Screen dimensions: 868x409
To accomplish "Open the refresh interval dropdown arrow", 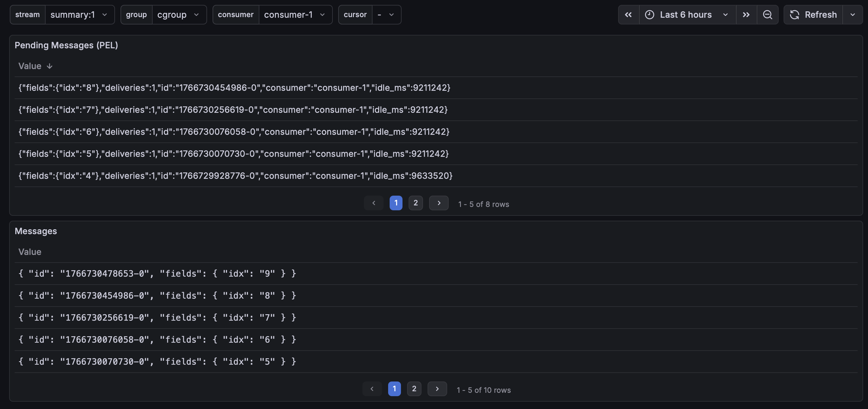I will pos(852,14).
